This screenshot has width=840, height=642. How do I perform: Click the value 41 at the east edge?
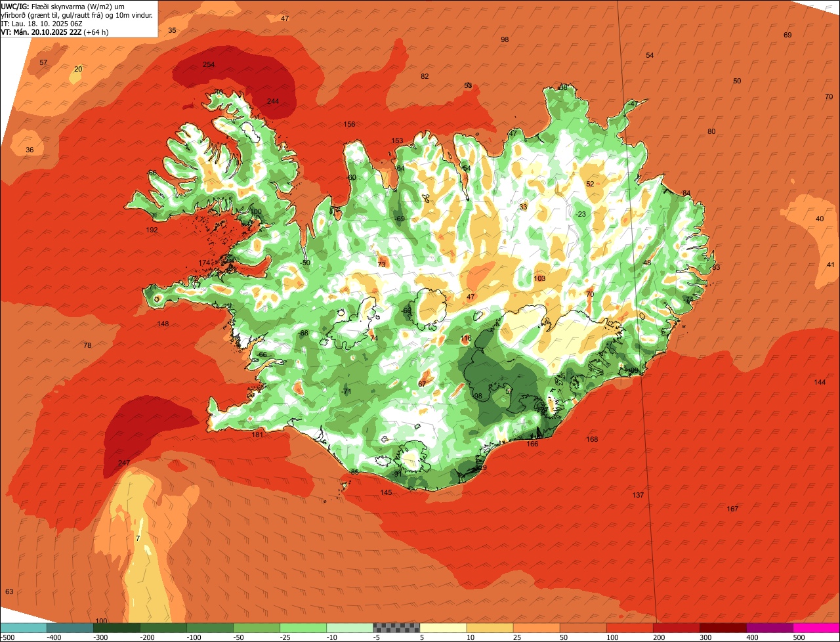pyautogui.click(x=830, y=265)
